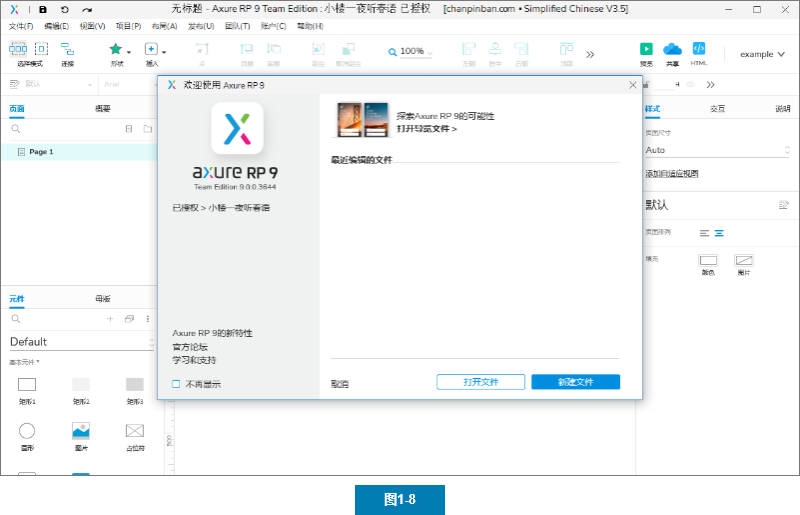The height and width of the screenshot is (515, 800).
Task: Open the 编辑(E) menu
Action: pos(57,26)
